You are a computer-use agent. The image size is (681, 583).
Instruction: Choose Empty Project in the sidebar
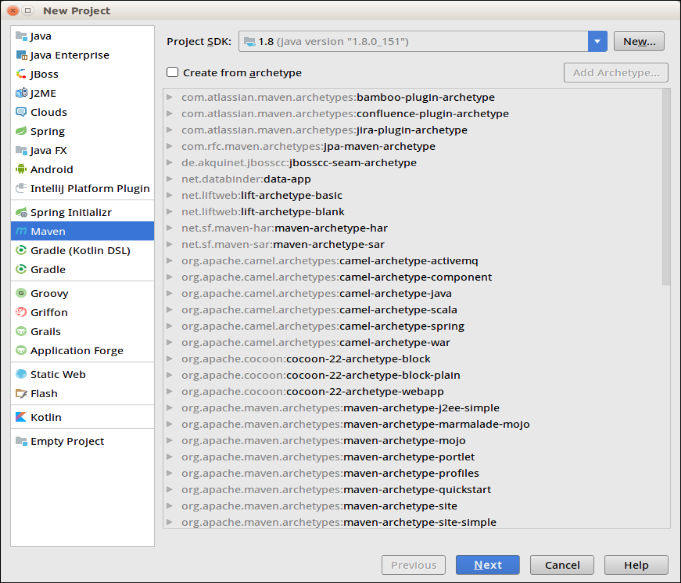(67, 441)
